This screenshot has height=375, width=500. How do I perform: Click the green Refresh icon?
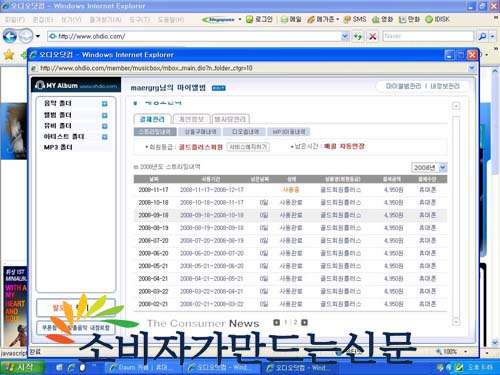click(358, 36)
